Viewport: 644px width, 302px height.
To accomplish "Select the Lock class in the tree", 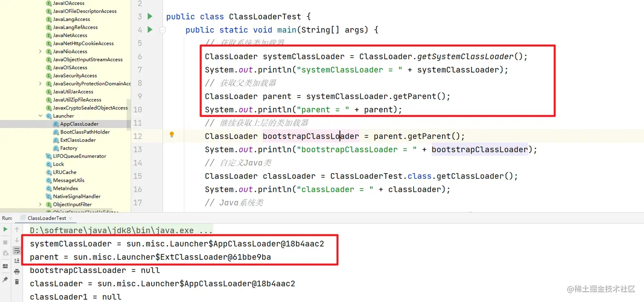I will tap(58, 164).
